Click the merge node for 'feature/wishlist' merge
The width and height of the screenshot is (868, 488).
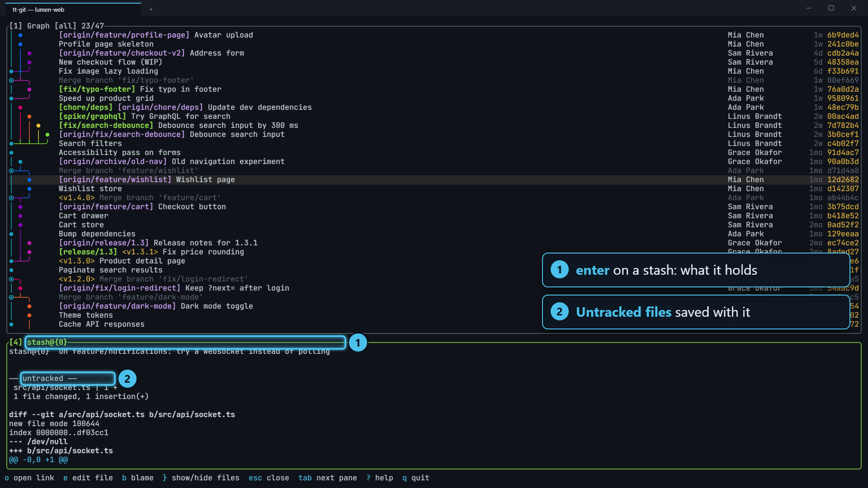tap(11, 170)
